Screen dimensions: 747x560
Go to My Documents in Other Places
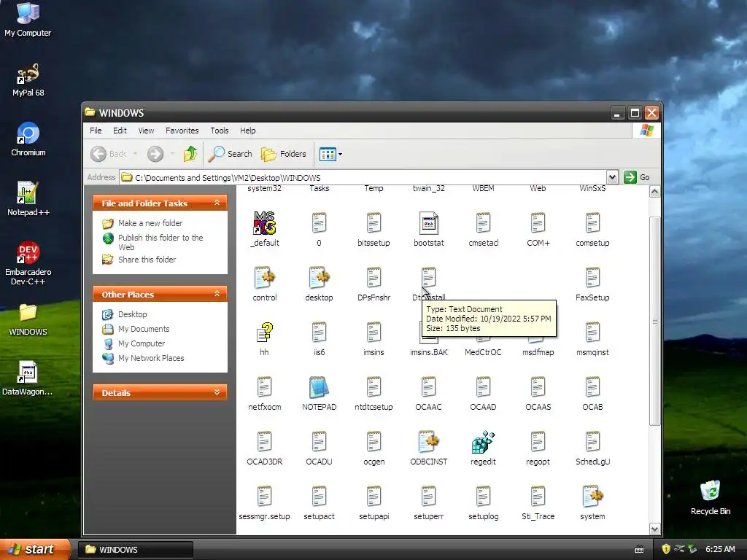coord(144,329)
